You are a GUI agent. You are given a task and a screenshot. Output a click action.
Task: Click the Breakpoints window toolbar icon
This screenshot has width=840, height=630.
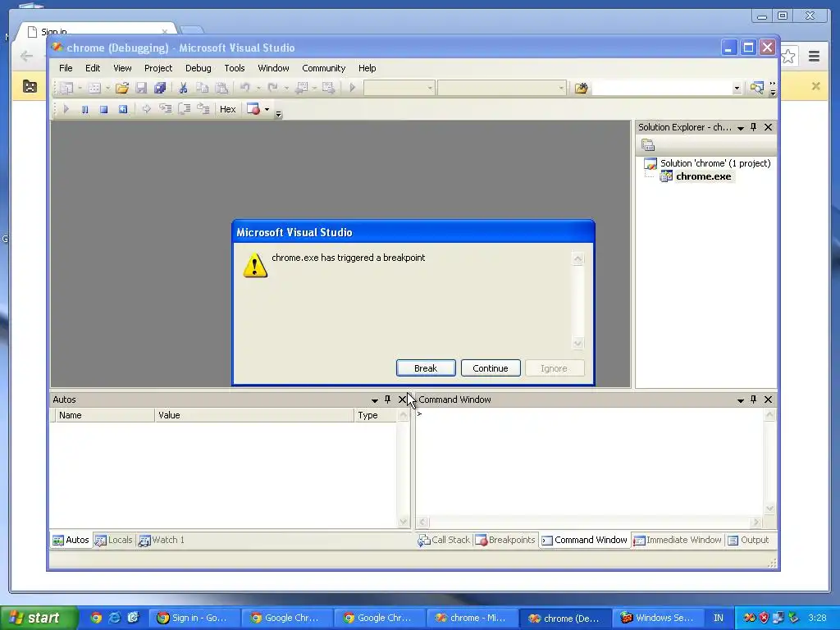pos(253,109)
